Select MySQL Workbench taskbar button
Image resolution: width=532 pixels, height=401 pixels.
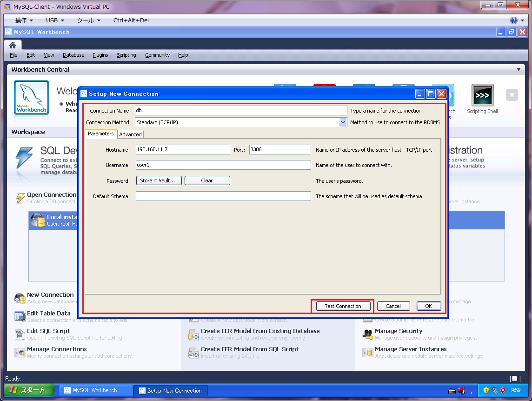(x=95, y=390)
